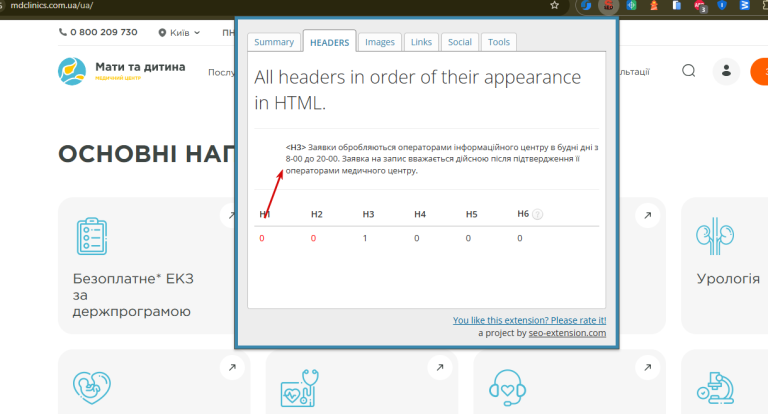
Task: Click the orange button at the page edge
Action: [x=760, y=72]
